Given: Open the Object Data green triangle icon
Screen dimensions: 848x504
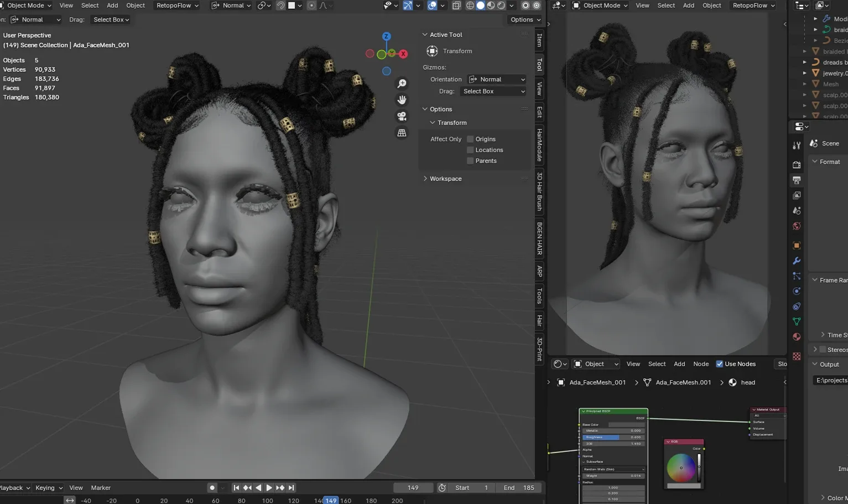Looking at the screenshot, I should [797, 321].
